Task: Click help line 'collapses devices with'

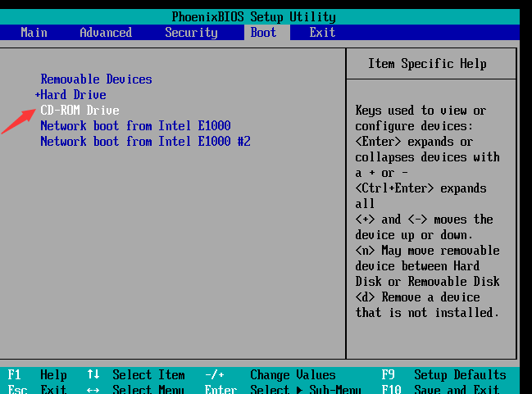Action: tap(428, 157)
